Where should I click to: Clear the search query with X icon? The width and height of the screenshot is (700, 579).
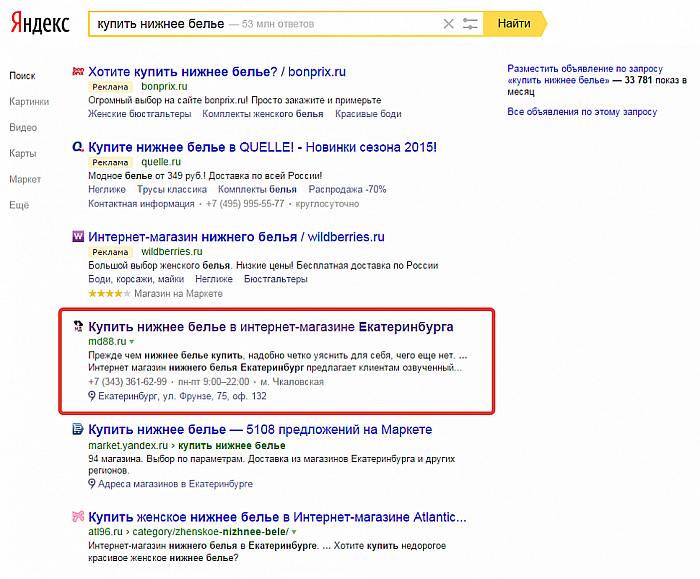point(448,24)
